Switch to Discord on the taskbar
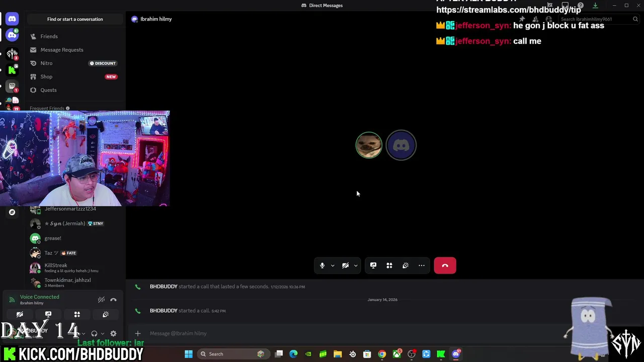 click(456, 354)
